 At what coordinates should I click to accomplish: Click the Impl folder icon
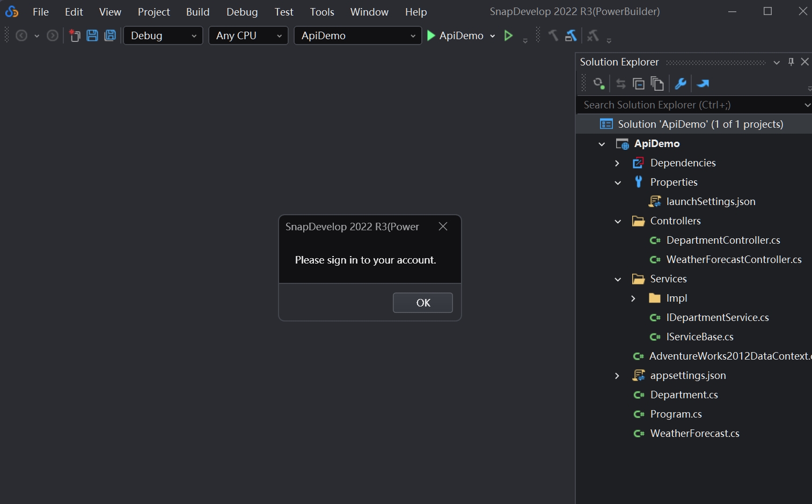pos(655,298)
